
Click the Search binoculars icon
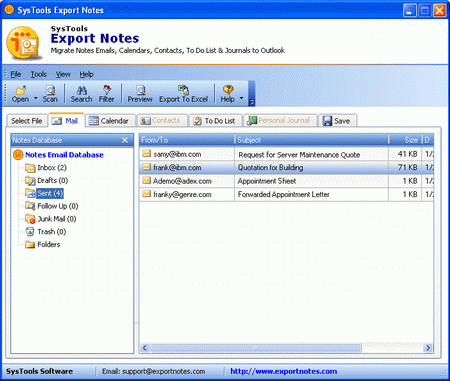82,90
